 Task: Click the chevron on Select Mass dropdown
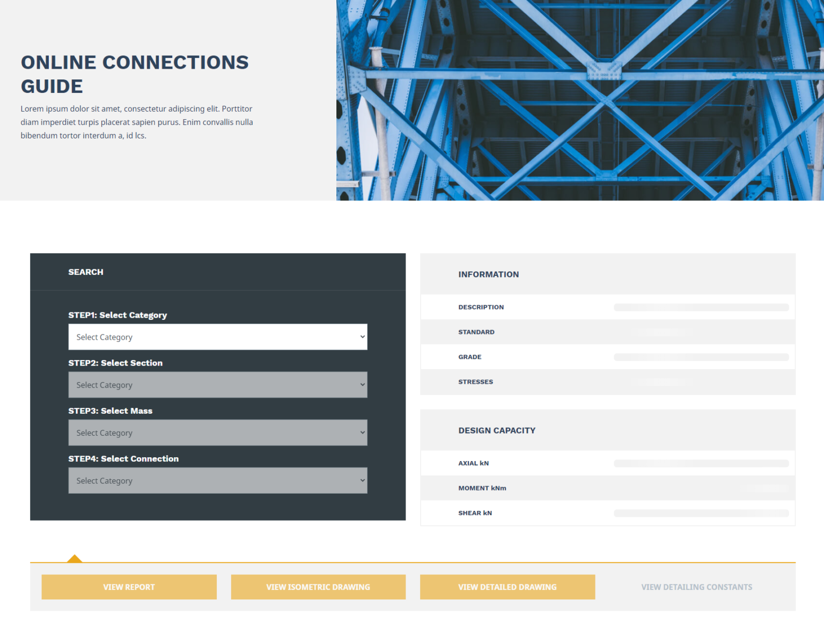(361, 433)
